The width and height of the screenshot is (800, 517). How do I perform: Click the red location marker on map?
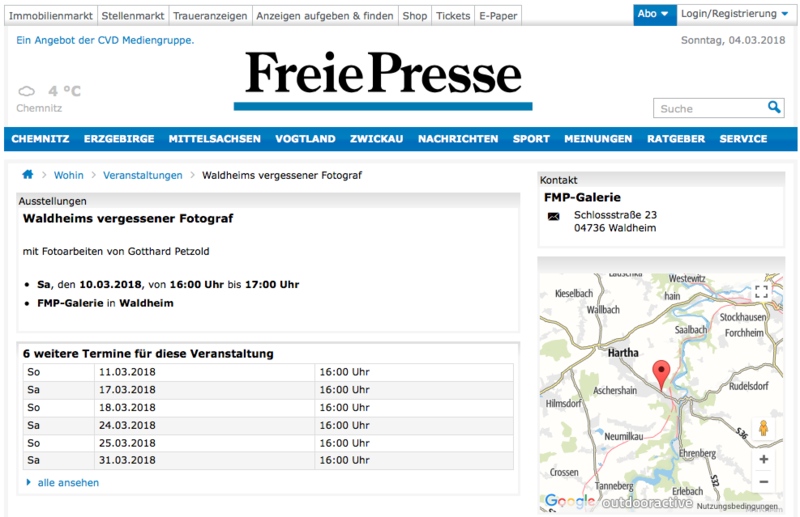[660, 374]
